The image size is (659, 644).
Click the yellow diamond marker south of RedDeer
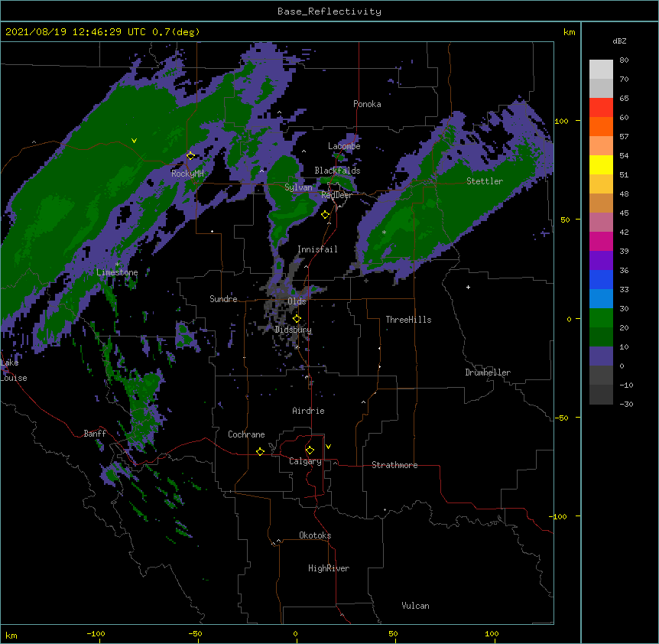point(325,215)
